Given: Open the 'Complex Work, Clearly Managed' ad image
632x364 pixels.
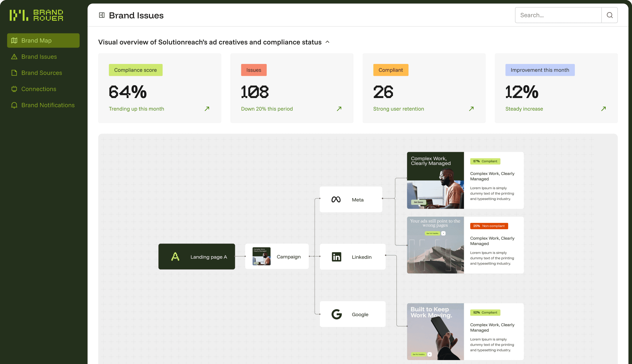Looking at the screenshot, I should pyautogui.click(x=435, y=180).
